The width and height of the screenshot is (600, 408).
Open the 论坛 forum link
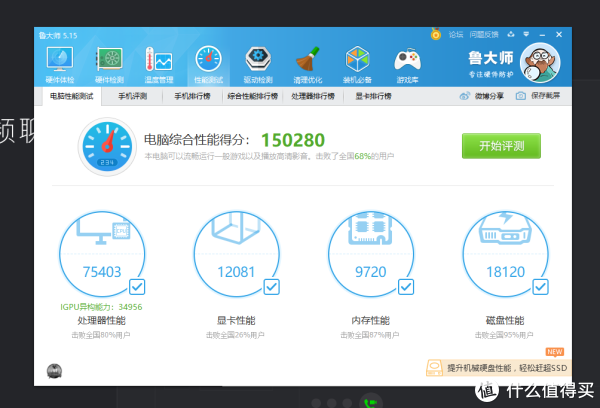[x=456, y=34]
